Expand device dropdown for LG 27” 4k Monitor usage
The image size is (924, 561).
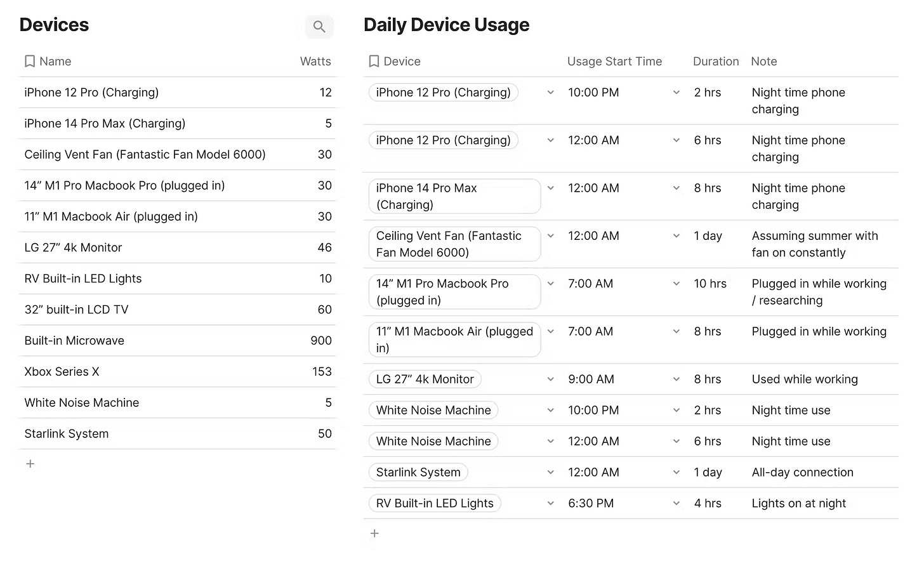point(551,379)
